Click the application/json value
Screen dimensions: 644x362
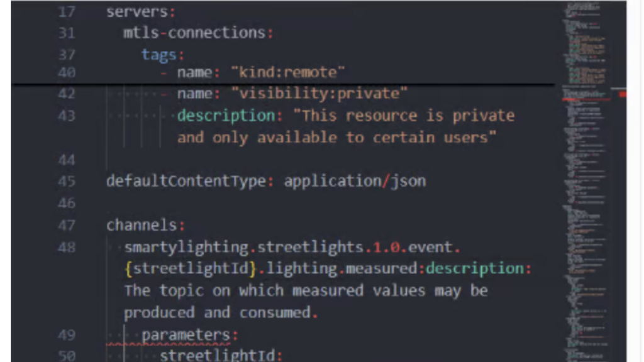coord(355,181)
